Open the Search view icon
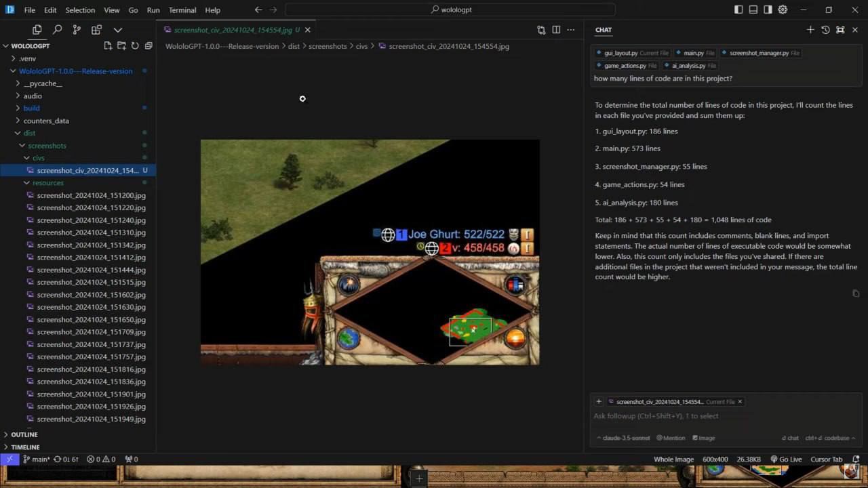This screenshot has height=488, width=868. point(57,30)
